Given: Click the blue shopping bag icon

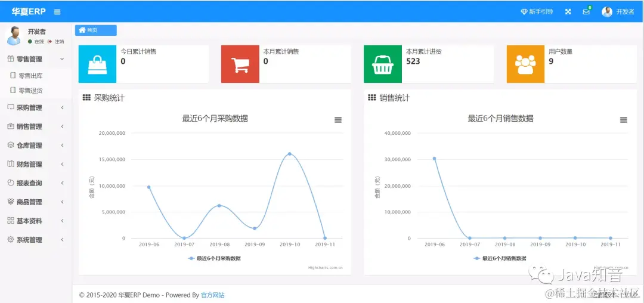Looking at the screenshot, I should coord(97,64).
